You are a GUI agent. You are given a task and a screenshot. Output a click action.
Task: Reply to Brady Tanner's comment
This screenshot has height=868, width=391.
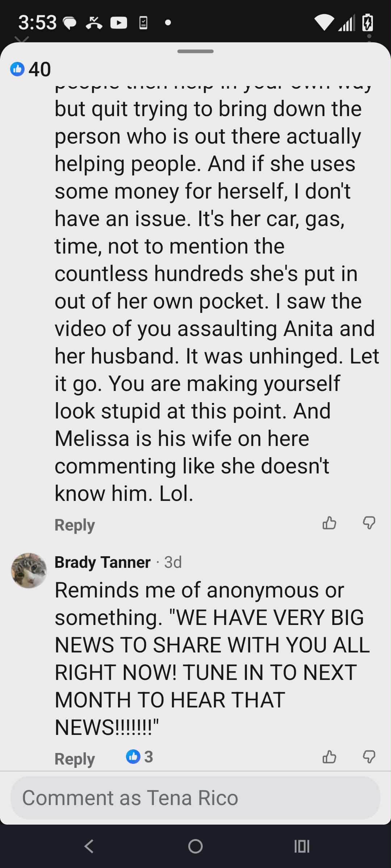coord(75,759)
